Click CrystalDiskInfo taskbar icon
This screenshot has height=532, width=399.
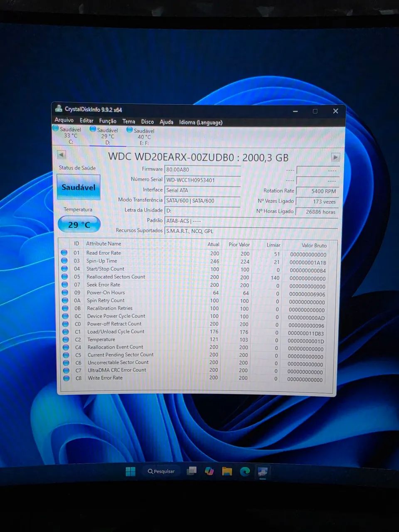click(263, 471)
